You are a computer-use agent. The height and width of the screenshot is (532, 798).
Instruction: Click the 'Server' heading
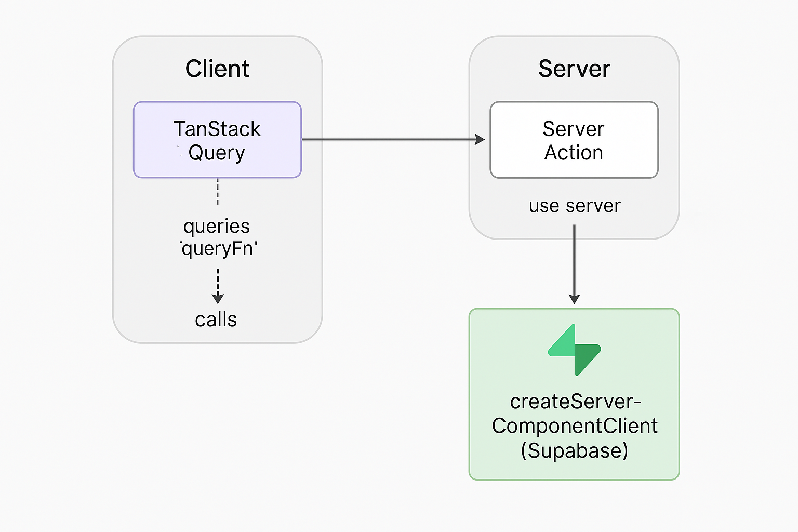pos(574,69)
